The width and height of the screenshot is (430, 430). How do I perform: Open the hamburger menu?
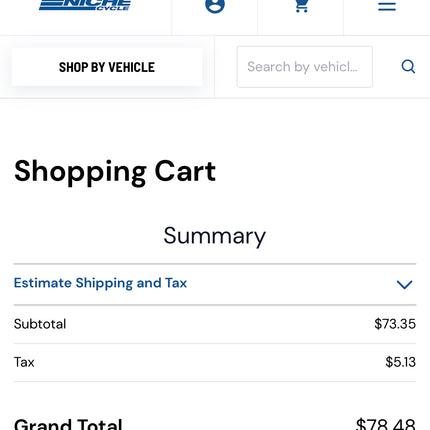[x=387, y=6]
